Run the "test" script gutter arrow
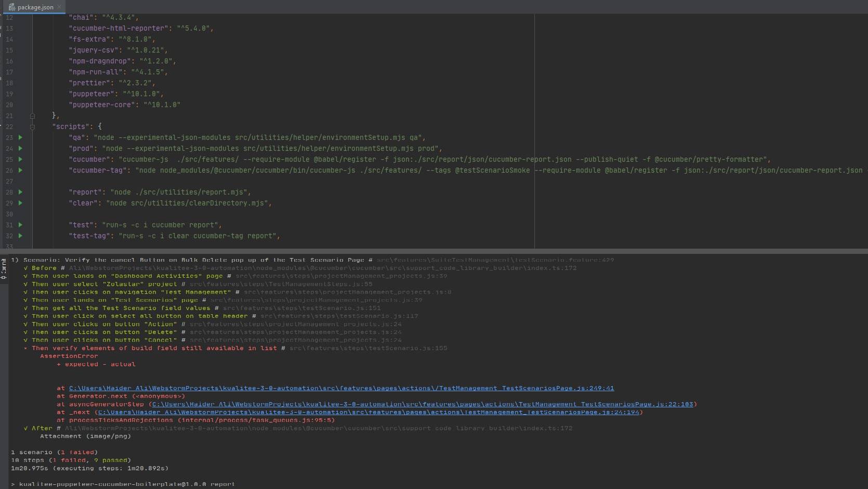The height and width of the screenshot is (489, 868). point(20,225)
